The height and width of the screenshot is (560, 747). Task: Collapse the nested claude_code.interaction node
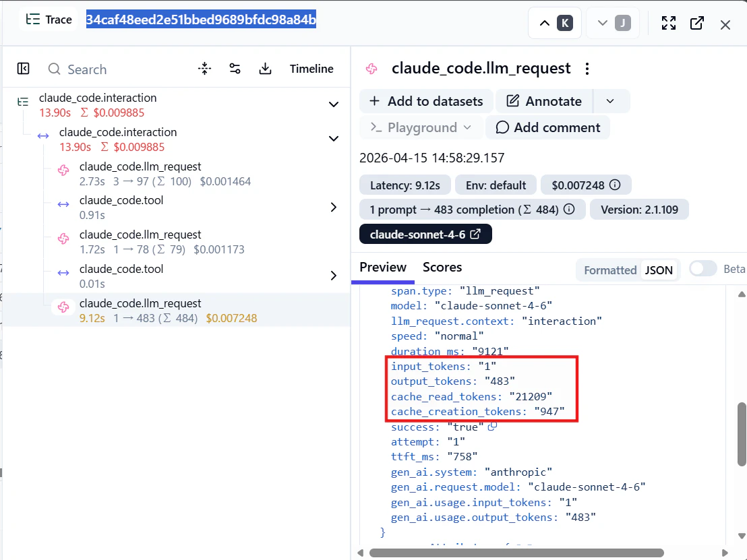click(x=334, y=139)
